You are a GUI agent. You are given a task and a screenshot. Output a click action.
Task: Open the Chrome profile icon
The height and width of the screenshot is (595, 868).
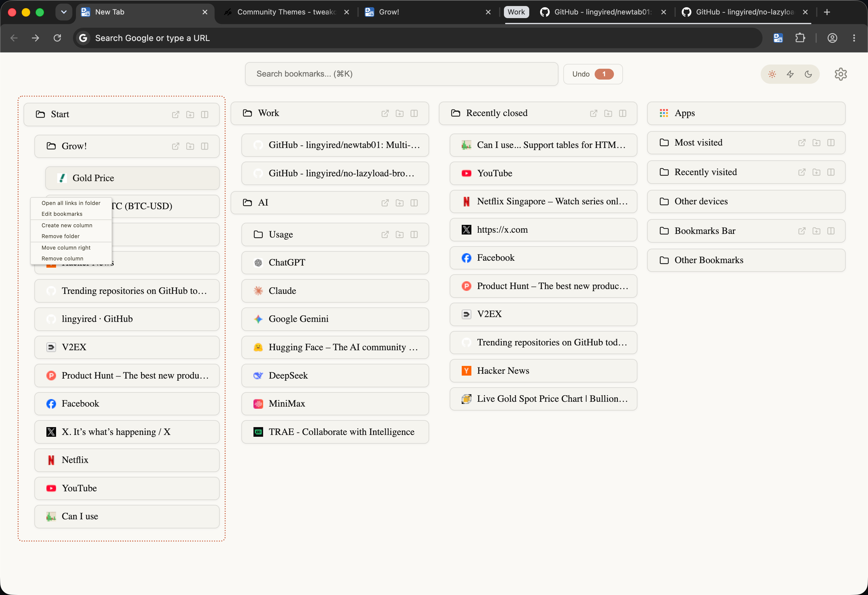click(x=832, y=38)
